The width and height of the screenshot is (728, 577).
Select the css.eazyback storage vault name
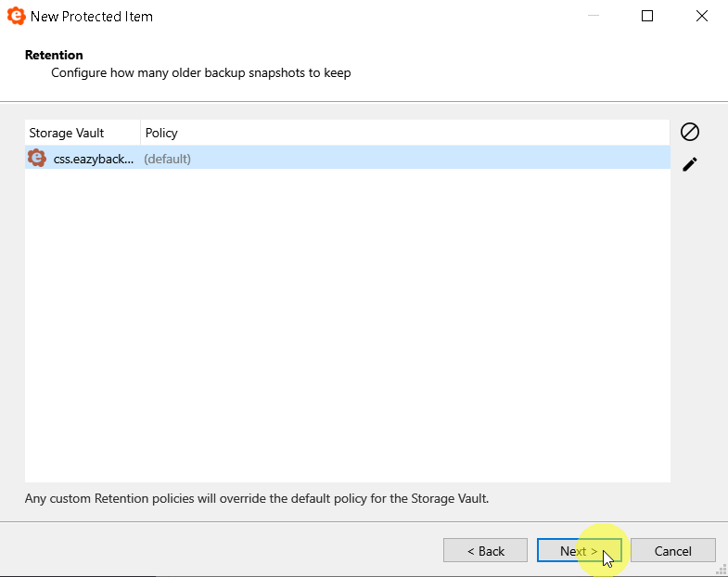(x=94, y=159)
